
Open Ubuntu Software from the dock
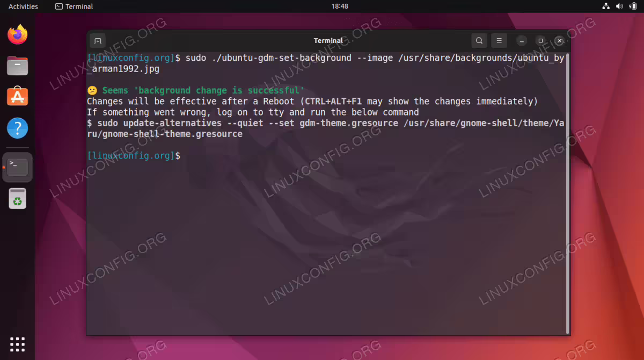tap(18, 97)
